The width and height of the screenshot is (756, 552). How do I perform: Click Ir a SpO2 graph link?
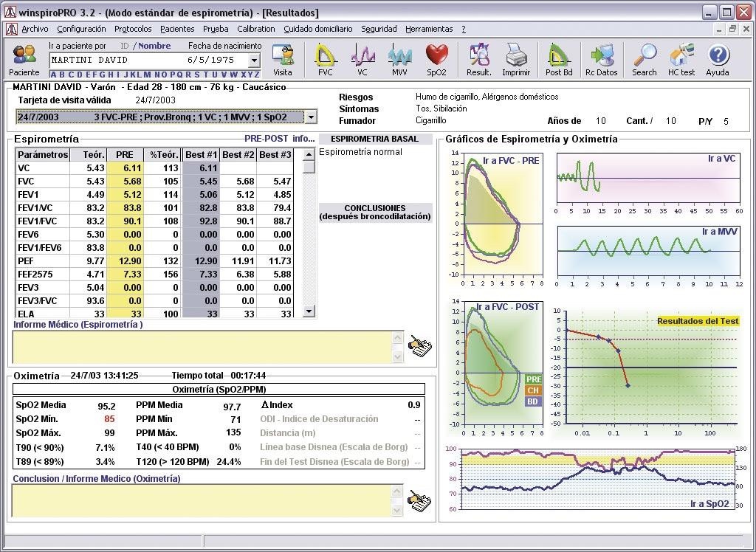[x=709, y=504]
